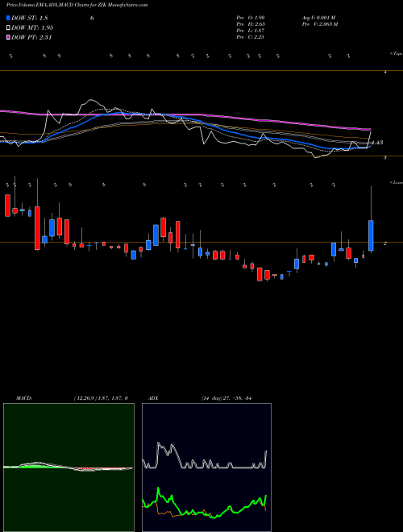The image size is (403, 532).
Task: Click the '2' price axis label on candlestick chart
Action: click(385, 243)
